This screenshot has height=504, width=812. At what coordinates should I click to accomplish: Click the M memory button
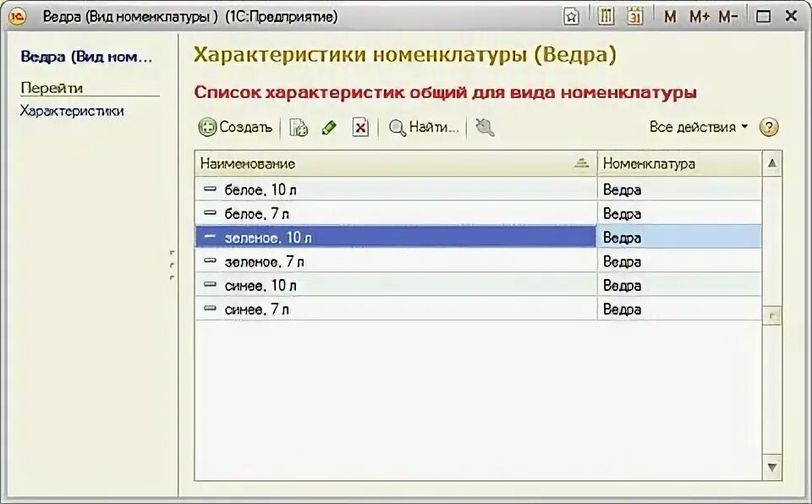coord(670,17)
